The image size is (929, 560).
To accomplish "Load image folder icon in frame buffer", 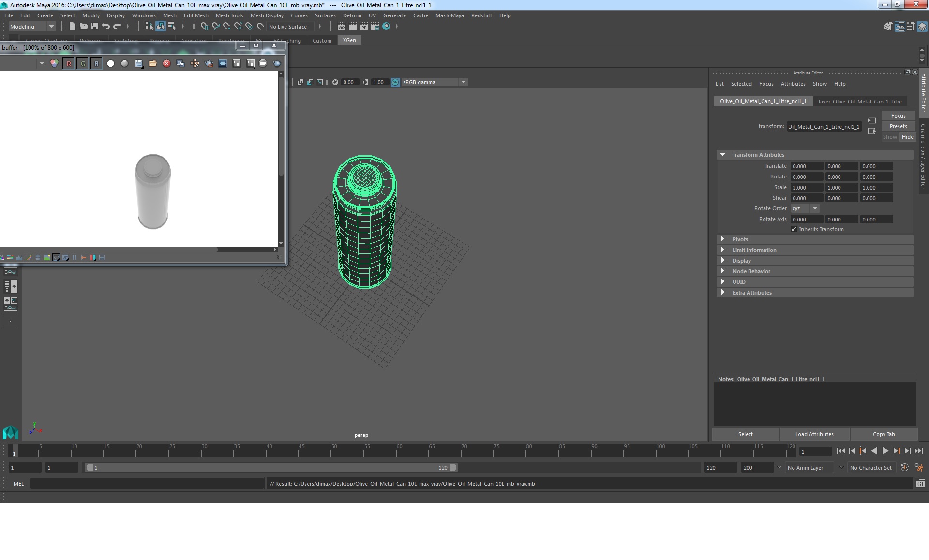I will pos(153,64).
